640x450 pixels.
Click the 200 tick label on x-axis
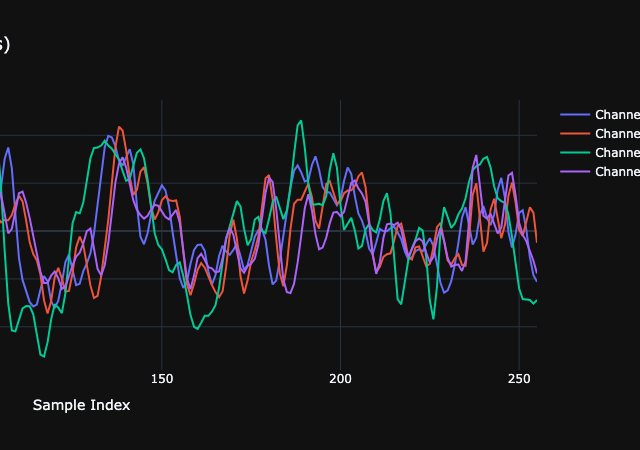[341, 379]
